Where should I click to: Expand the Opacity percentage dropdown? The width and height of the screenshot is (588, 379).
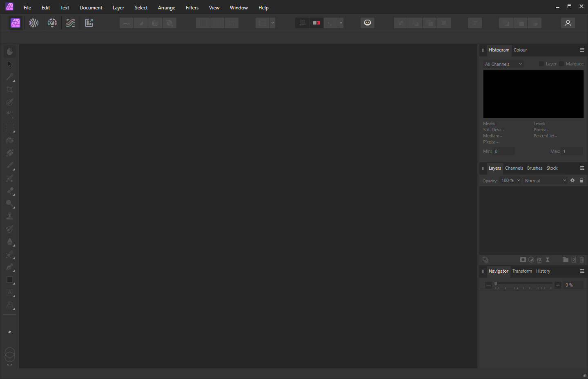click(x=510, y=180)
